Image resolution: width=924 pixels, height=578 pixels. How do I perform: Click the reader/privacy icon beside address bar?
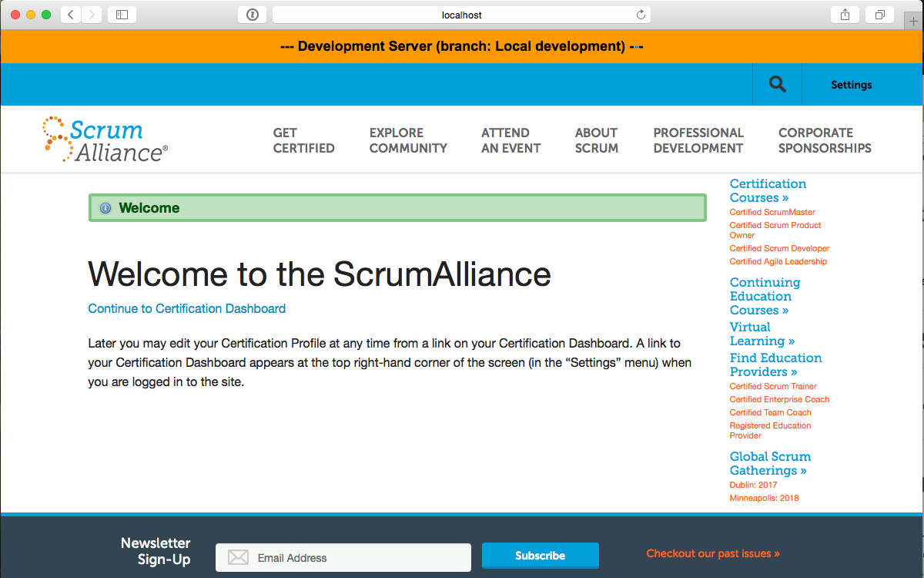click(252, 15)
